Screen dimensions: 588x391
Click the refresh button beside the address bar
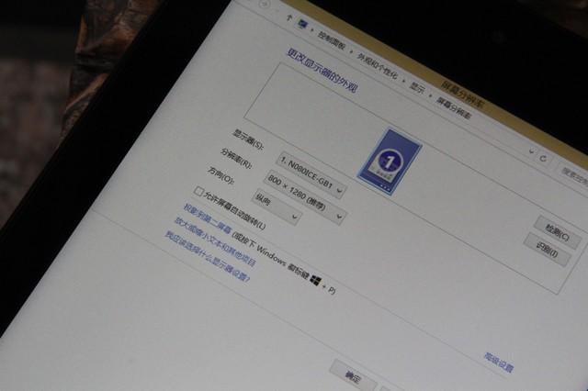coord(543,159)
